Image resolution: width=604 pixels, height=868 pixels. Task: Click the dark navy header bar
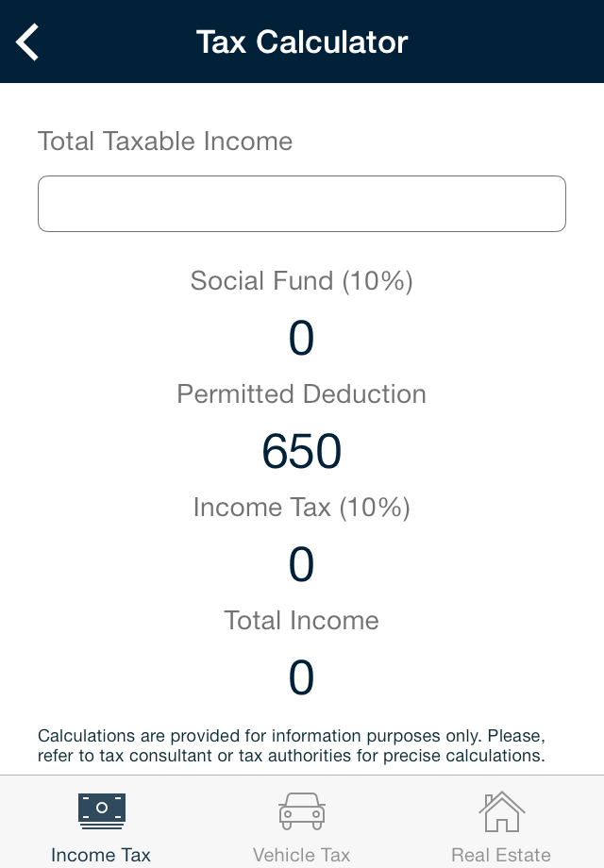302,42
